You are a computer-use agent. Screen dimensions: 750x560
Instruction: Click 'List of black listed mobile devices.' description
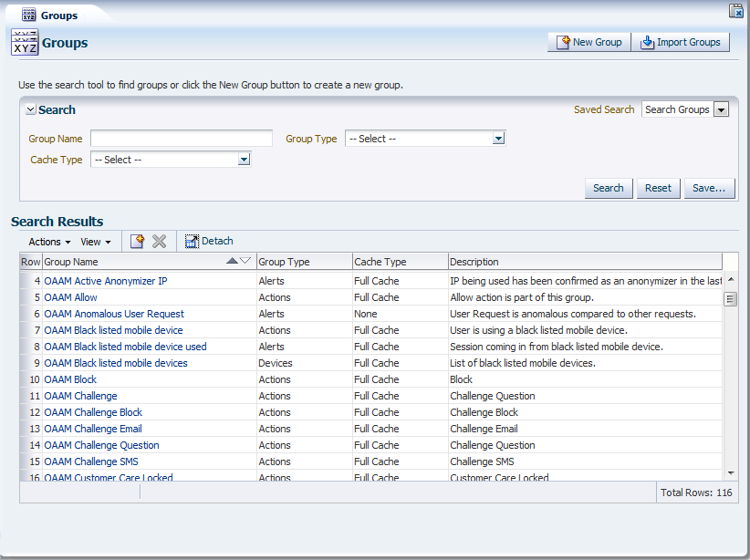[523, 363]
